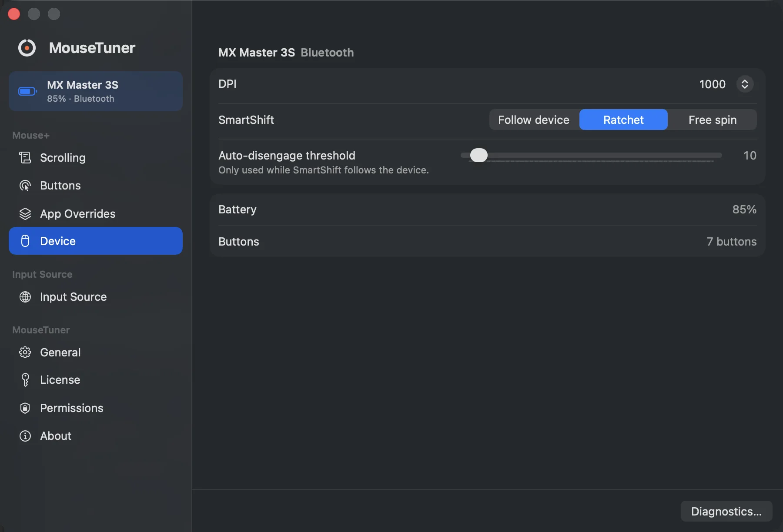Click the License key icon
The width and height of the screenshot is (783, 532).
(x=25, y=380)
